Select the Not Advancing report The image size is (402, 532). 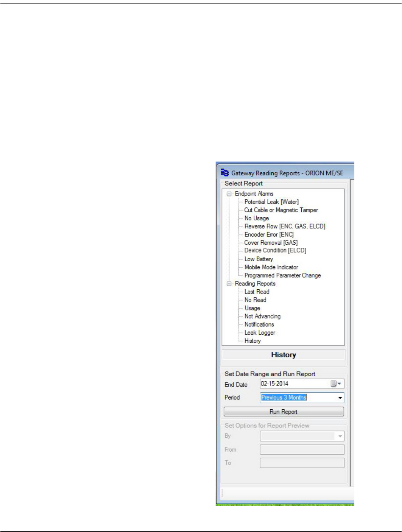pyautogui.click(x=262, y=316)
